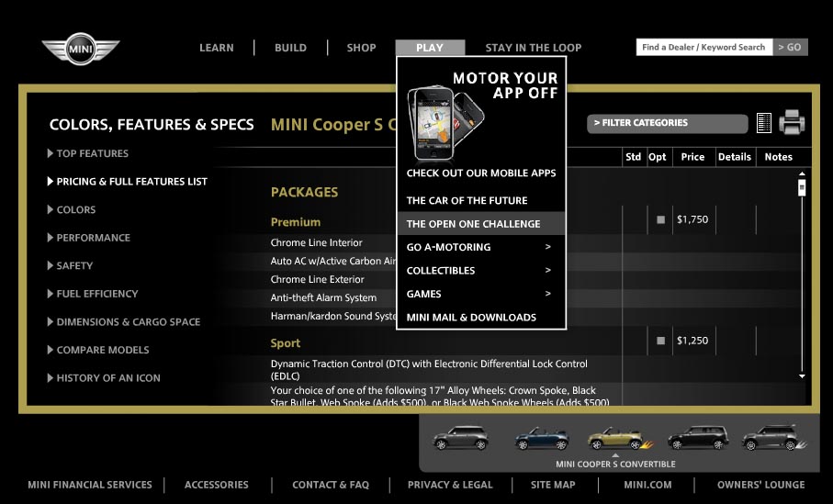Click the Price column header

692,157
